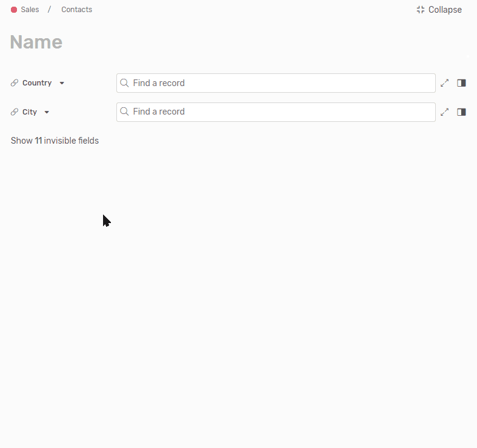Select the Country field label
This screenshot has height=448, width=477.
pos(37,83)
